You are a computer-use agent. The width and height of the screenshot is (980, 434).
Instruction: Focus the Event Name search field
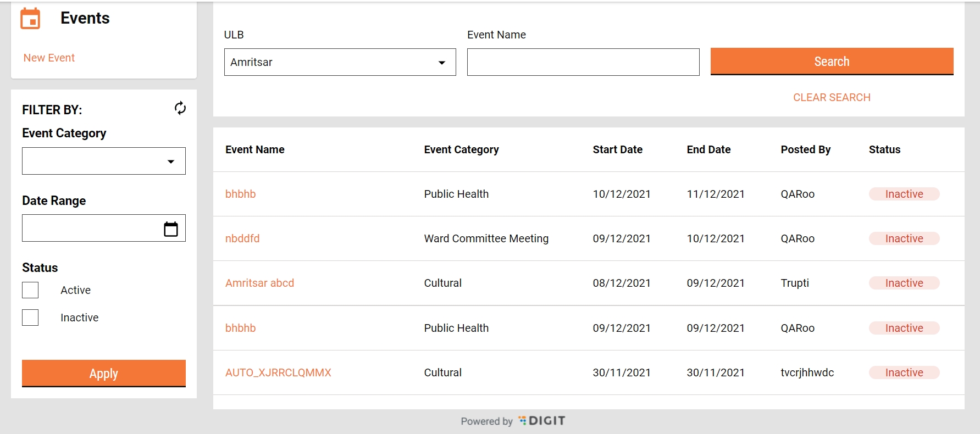coord(583,62)
